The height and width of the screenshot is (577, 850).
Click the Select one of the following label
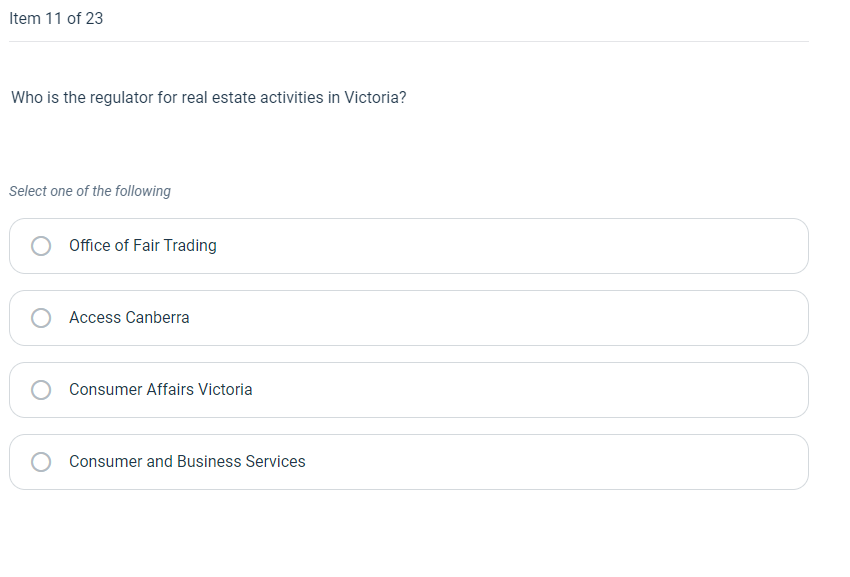[90, 190]
